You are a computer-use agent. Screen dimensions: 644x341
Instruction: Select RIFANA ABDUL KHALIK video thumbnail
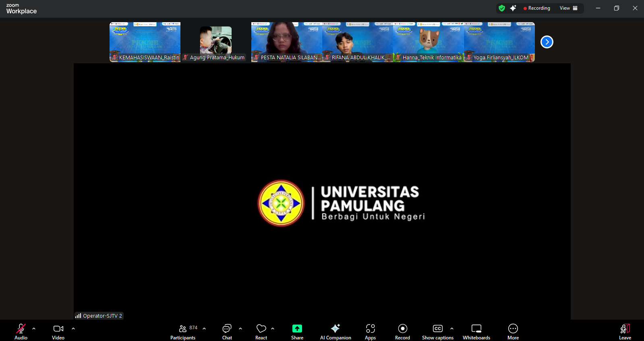pyautogui.click(x=358, y=42)
